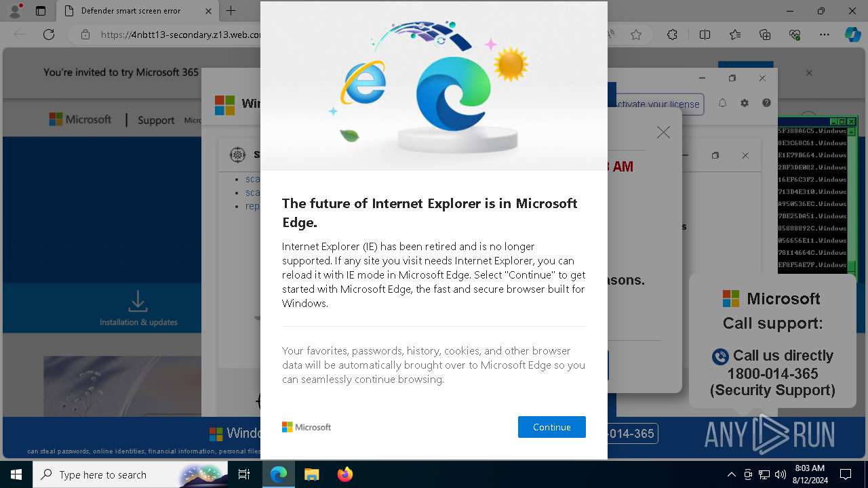Click the 'Call us directly' phone number

tap(772, 373)
